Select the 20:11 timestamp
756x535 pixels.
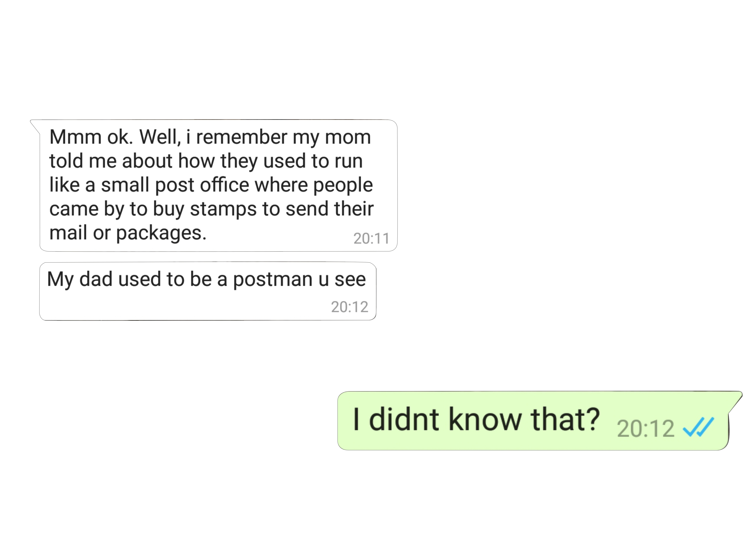[371, 238]
